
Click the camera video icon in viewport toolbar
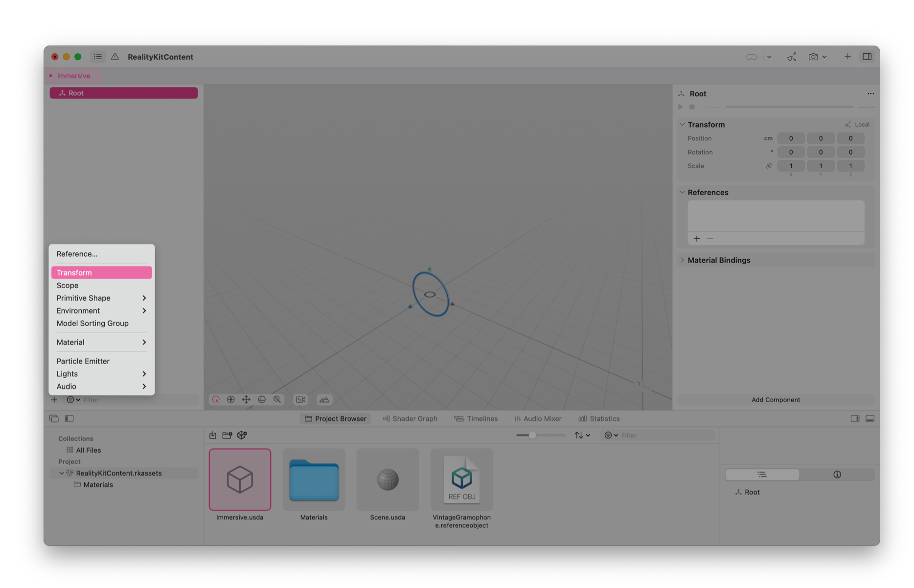point(300,400)
